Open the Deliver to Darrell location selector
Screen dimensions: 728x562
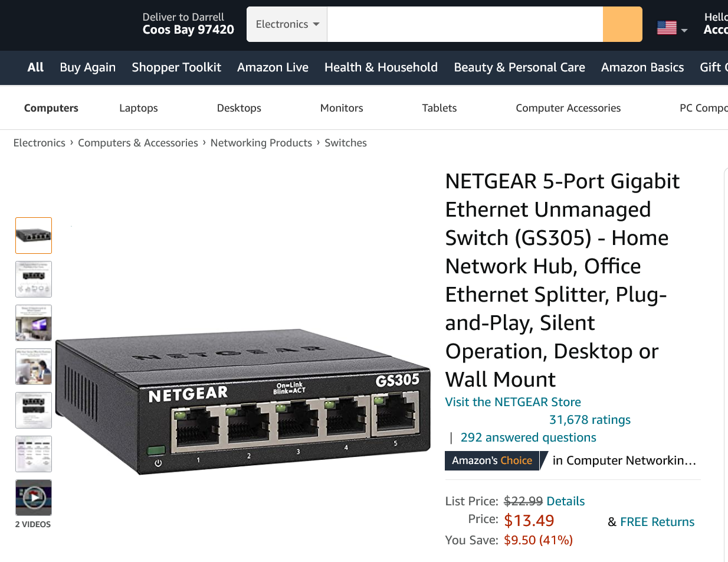click(188, 24)
